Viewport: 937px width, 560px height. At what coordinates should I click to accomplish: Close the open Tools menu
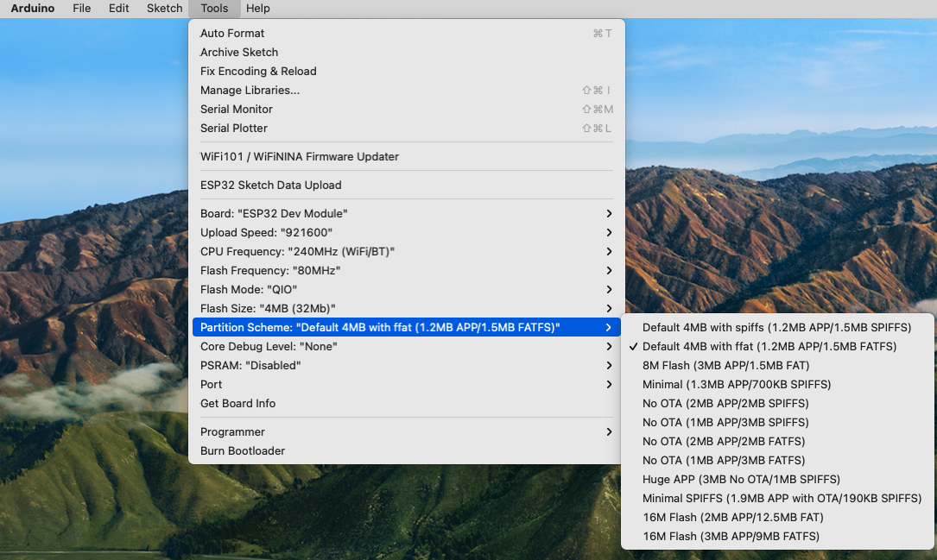tap(214, 9)
